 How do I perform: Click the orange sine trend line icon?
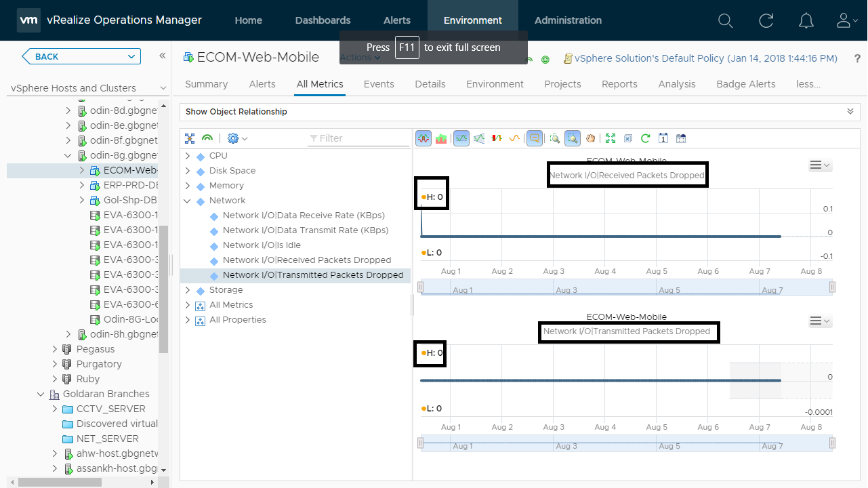tap(514, 138)
